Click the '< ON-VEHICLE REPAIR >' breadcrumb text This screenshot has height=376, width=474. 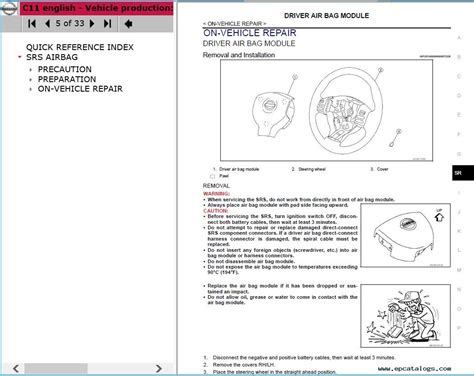[x=234, y=24]
